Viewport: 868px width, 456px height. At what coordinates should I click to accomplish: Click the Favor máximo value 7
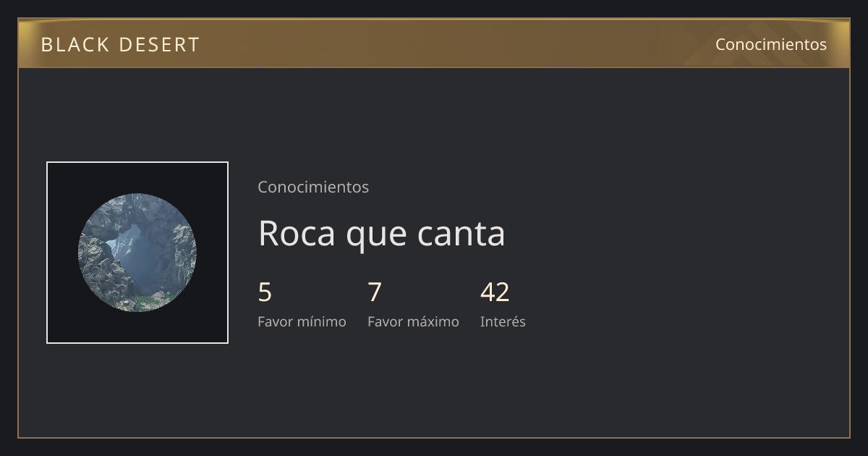click(x=374, y=292)
